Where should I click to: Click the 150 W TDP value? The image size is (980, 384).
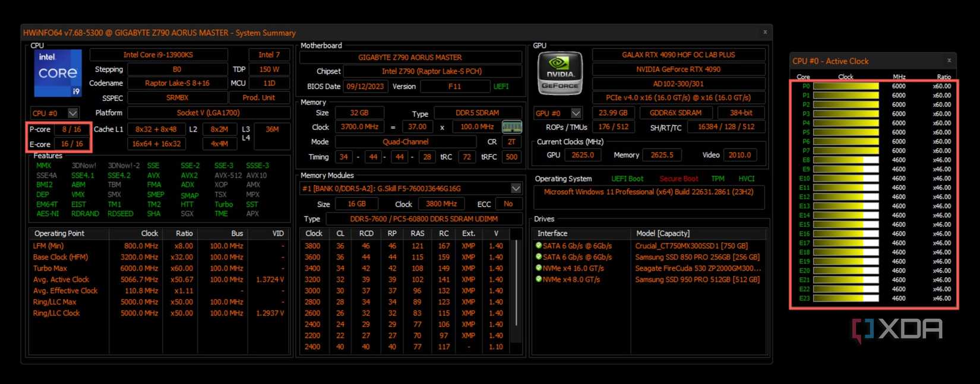[269, 69]
